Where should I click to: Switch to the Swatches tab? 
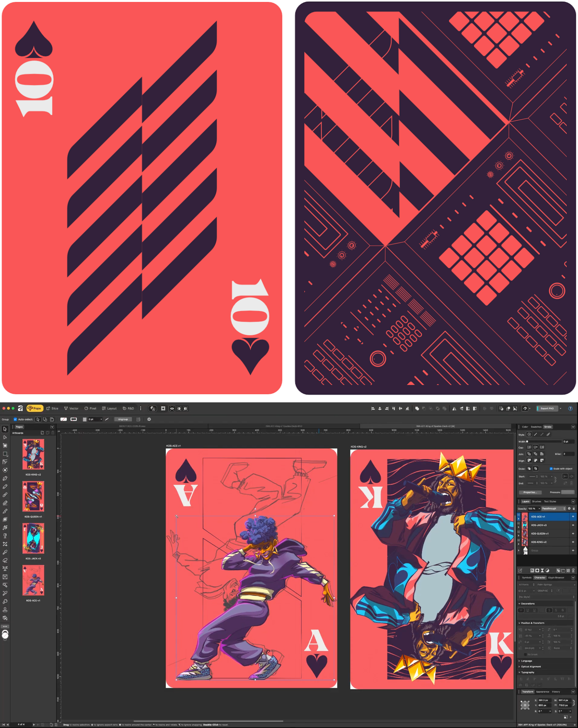pos(536,427)
